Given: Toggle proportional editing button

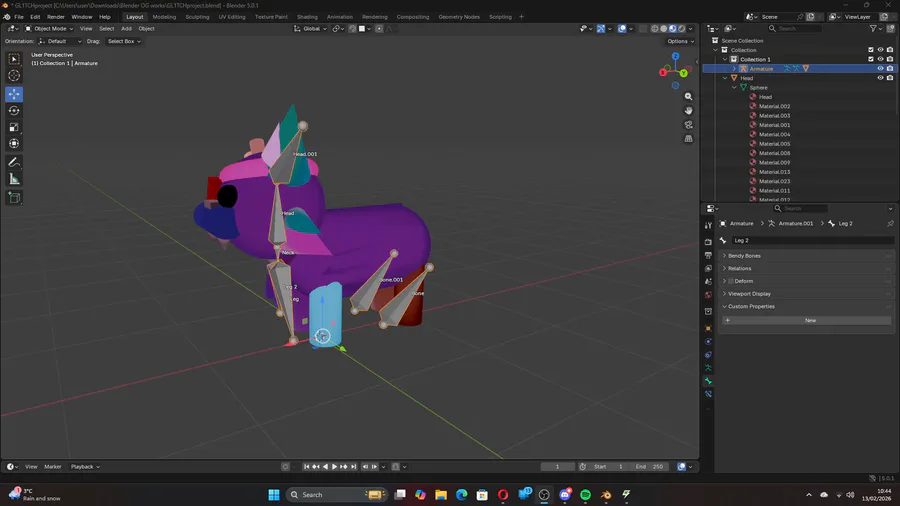Looking at the screenshot, I should pos(379,29).
